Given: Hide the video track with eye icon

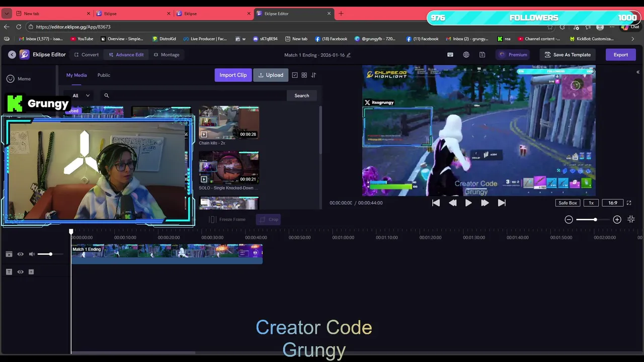Looking at the screenshot, I should click(x=21, y=254).
